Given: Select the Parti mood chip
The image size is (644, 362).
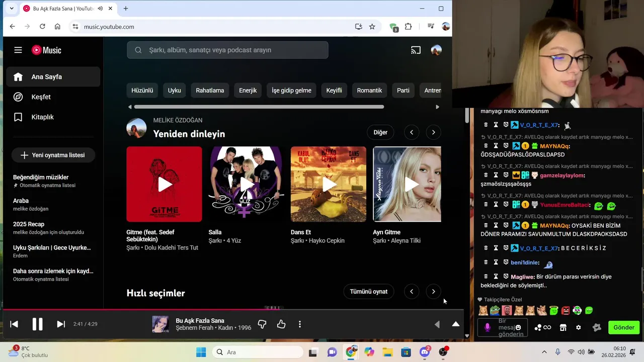Looking at the screenshot, I should (403, 90).
